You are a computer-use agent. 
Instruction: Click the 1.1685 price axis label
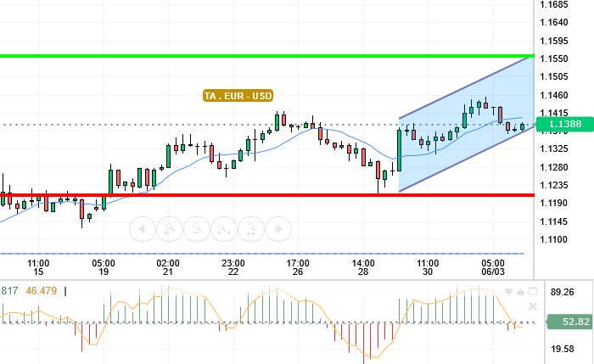[554, 4]
